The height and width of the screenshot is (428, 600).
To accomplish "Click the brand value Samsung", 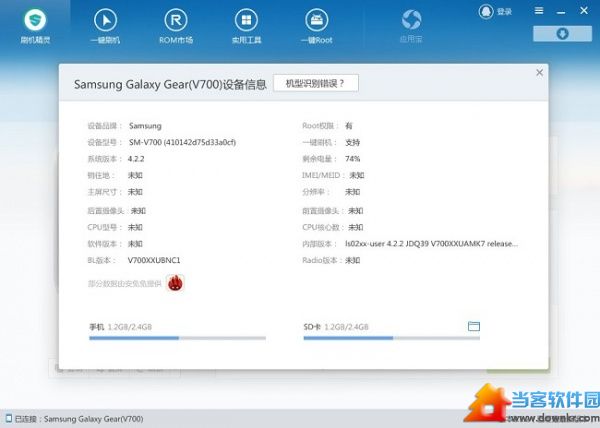I will [145, 126].
